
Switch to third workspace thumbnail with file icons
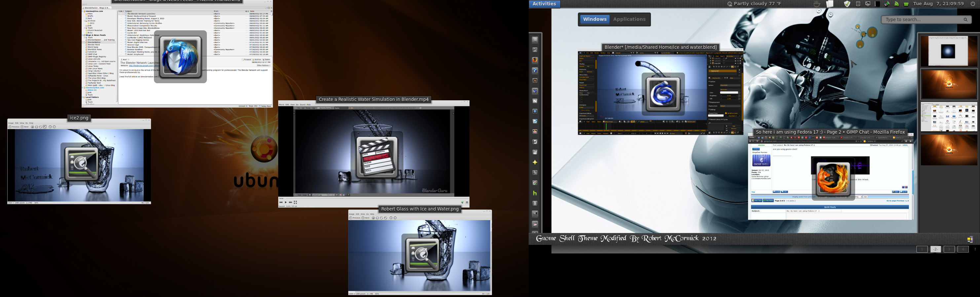tap(949, 117)
